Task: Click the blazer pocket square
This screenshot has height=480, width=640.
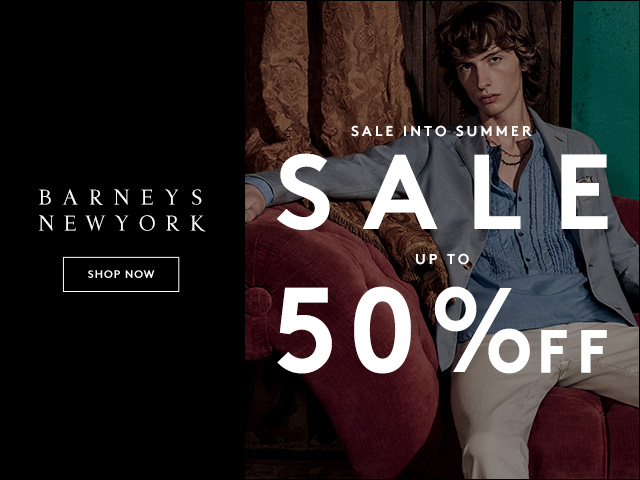Action: click(586, 179)
